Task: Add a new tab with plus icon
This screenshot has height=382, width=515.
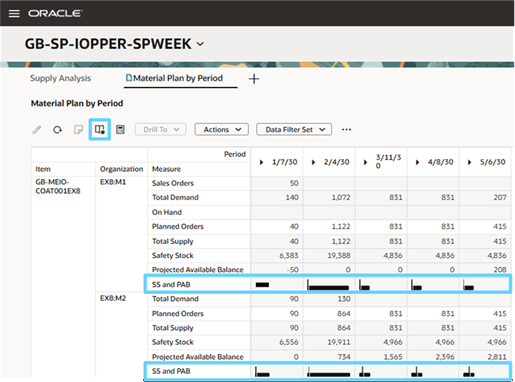Action: click(254, 79)
